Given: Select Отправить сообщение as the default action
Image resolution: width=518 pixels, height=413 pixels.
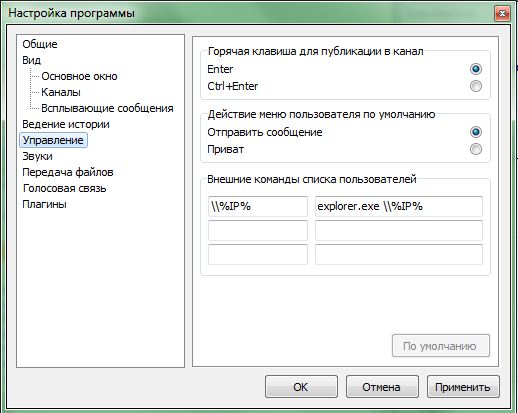Looking at the screenshot, I should click(x=476, y=132).
